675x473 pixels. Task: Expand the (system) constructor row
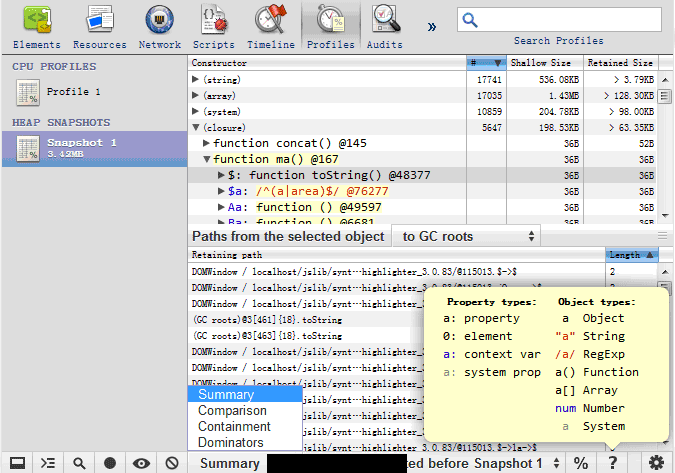195,111
